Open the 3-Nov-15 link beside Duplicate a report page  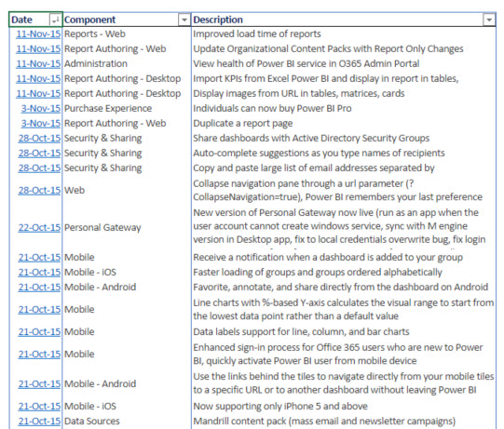pos(41,124)
